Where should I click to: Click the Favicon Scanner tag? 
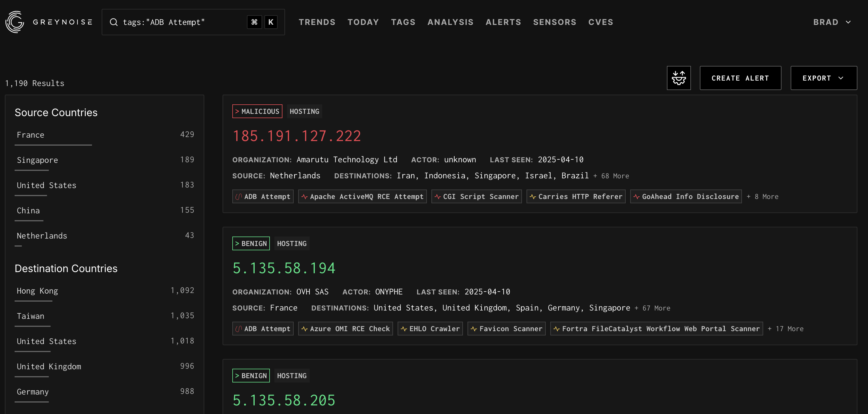coord(506,329)
